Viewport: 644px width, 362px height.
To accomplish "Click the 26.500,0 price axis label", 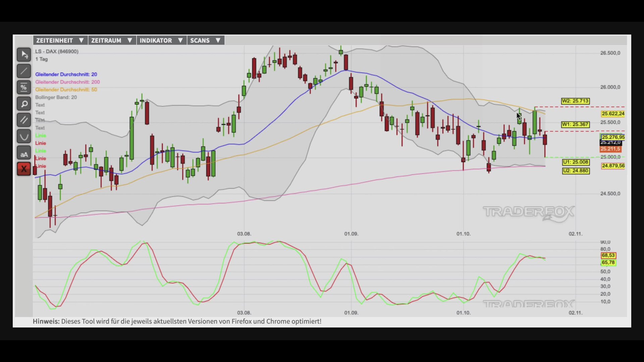I will tap(610, 53).
